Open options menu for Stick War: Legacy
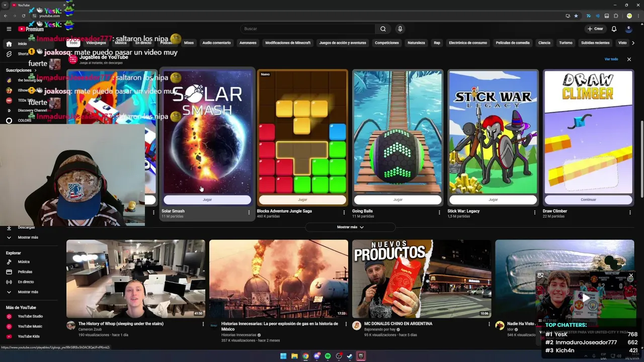The height and width of the screenshot is (362, 644). click(x=534, y=212)
